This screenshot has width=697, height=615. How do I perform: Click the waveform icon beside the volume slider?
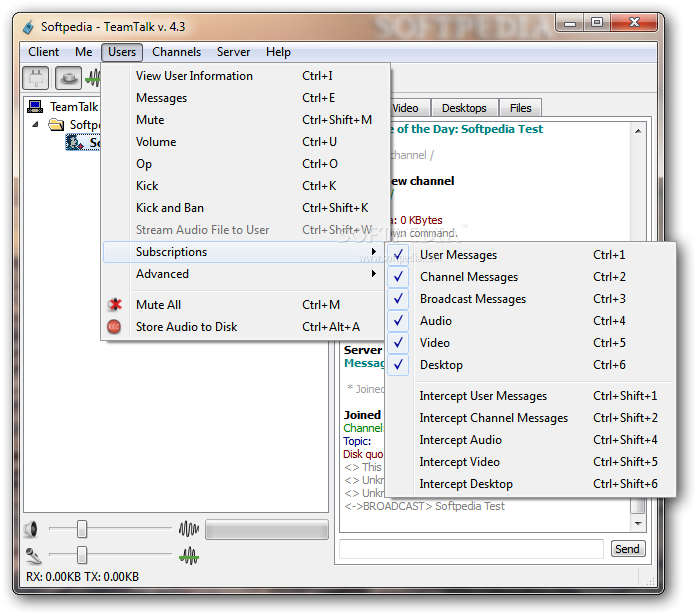click(x=189, y=529)
